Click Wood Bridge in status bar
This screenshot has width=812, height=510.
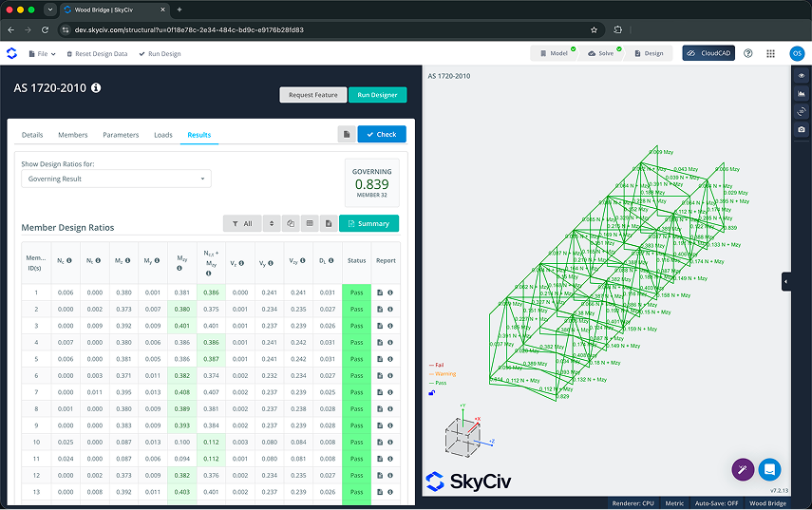[x=767, y=503]
